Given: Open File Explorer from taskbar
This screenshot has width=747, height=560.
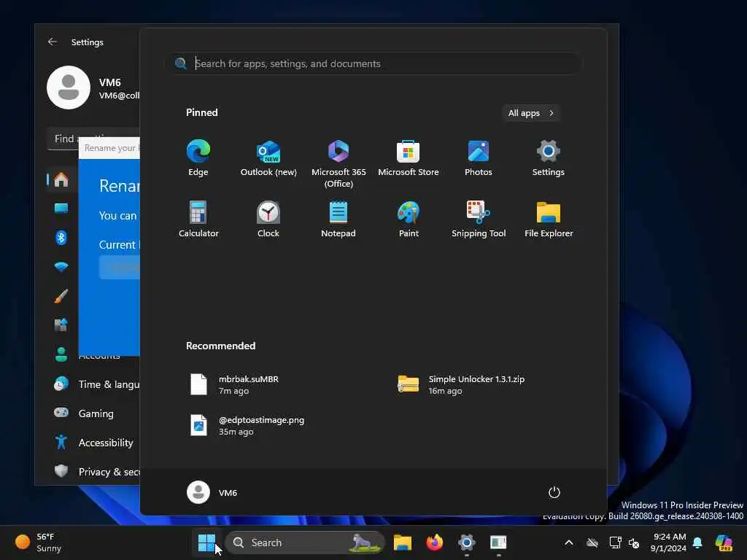Looking at the screenshot, I should (x=403, y=542).
